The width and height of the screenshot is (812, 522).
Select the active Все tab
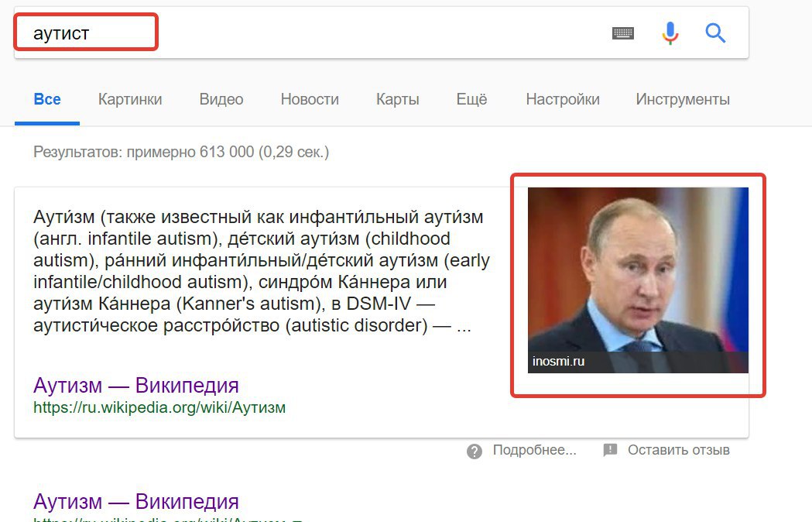coord(47,99)
